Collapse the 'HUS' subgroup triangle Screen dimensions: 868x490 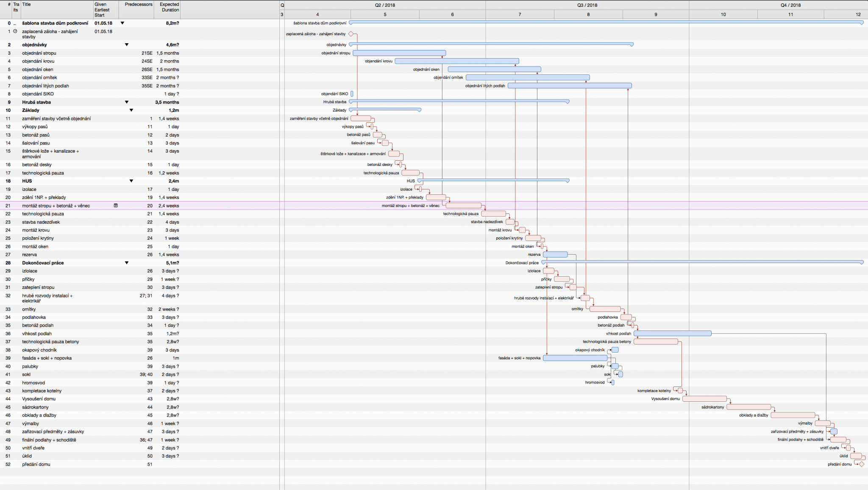pyautogui.click(x=131, y=181)
